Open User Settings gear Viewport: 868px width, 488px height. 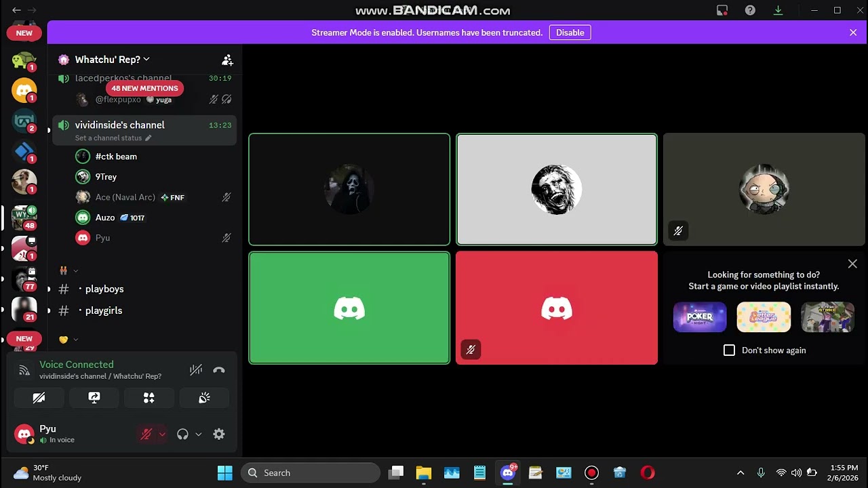(219, 434)
